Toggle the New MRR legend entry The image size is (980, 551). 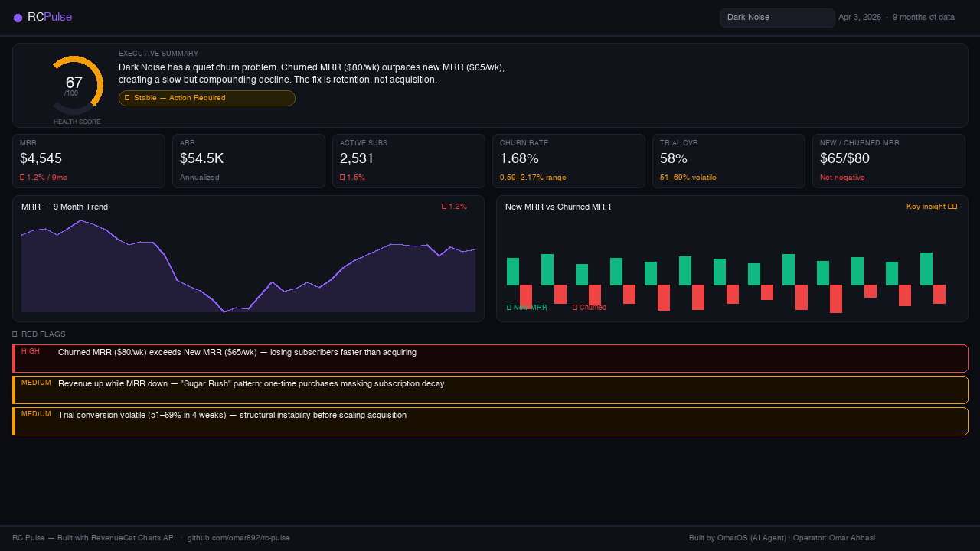tap(526, 307)
